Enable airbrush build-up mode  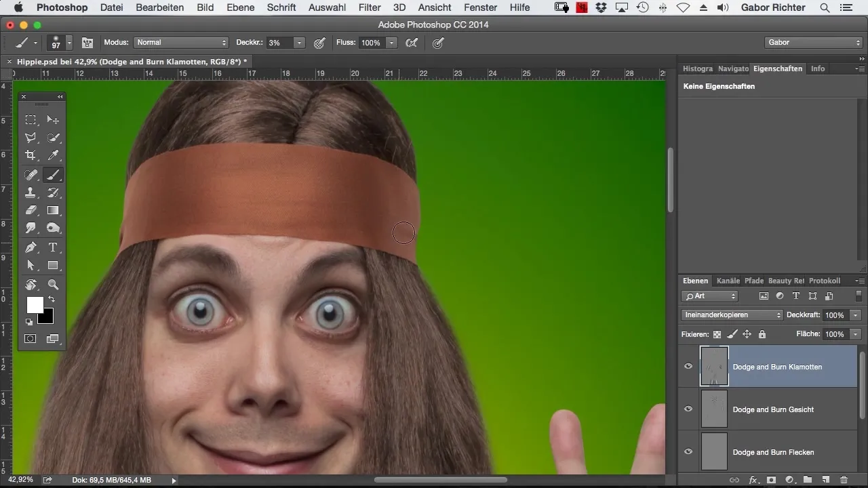click(x=411, y=43)
